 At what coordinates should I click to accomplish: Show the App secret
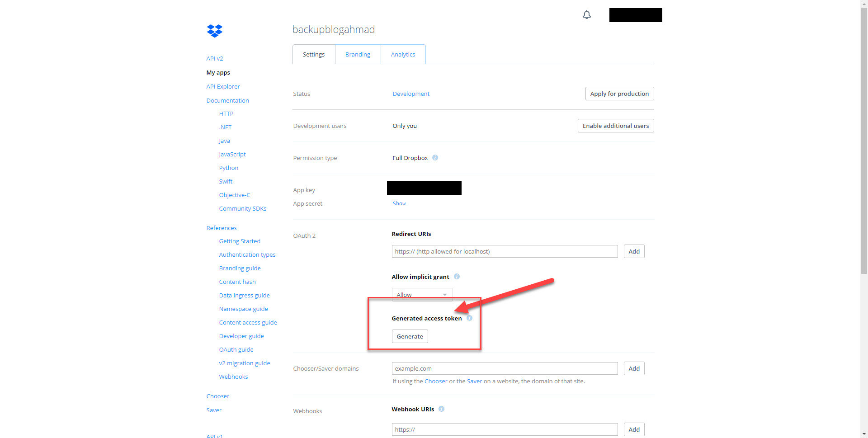pyautogui.click(x=399, y=203)
